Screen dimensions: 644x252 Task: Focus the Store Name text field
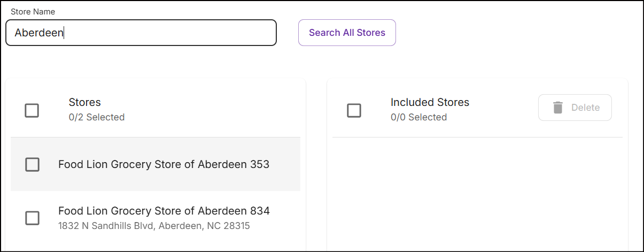pyautogui.click(x=141, y=33)
